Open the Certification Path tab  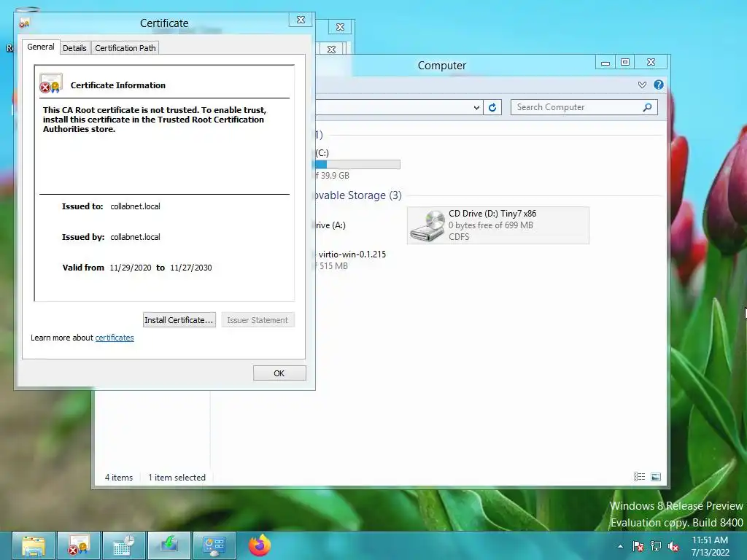coord(125,47)
